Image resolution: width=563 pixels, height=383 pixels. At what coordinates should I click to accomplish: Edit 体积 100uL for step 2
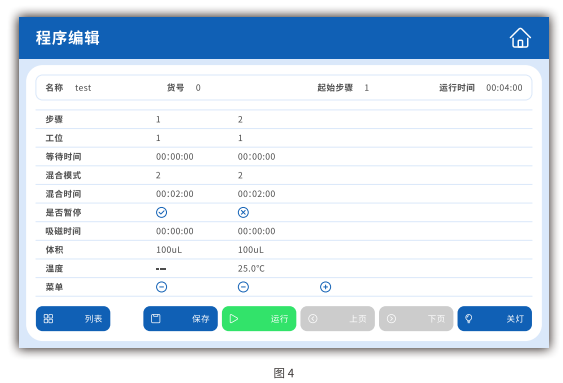pos(251,250)
